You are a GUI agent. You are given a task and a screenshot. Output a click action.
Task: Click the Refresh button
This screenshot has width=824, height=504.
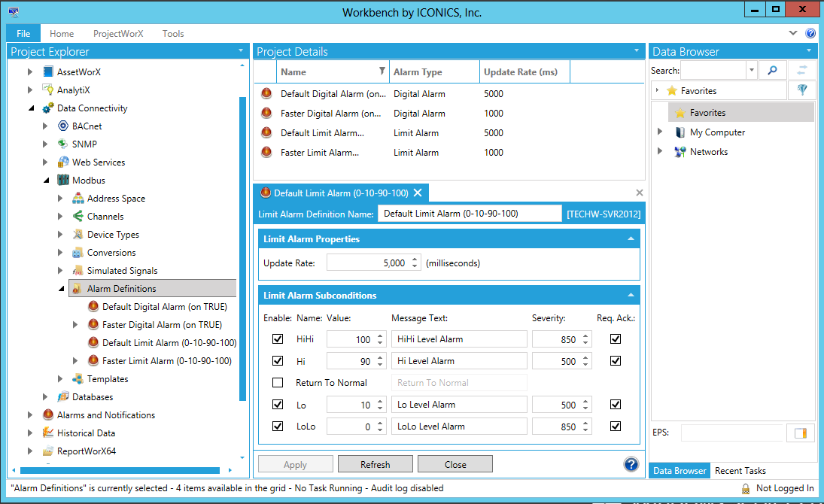pos(375,465)
